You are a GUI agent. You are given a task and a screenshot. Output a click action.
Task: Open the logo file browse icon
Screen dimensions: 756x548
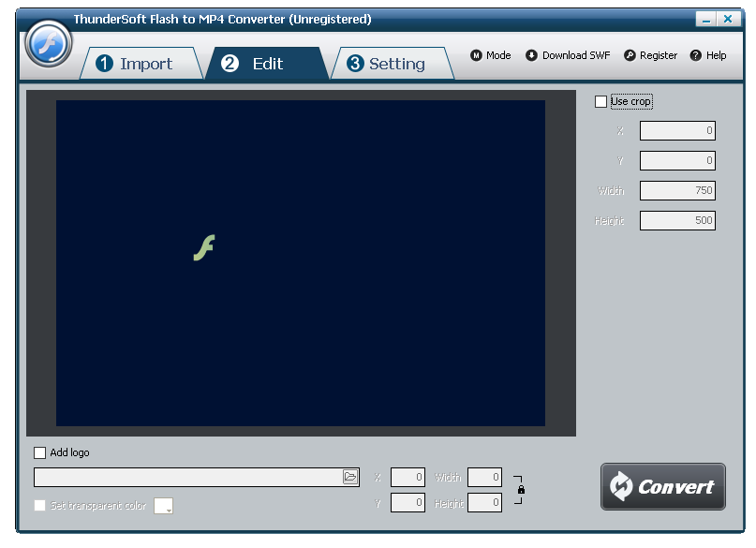(x=350, y=476)
